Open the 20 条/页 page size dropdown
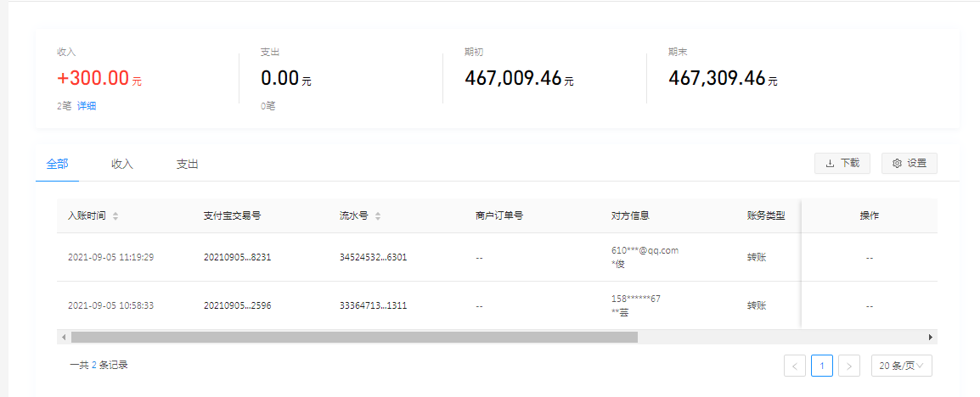This screenshot has height=397, width=980. [901, 366]
